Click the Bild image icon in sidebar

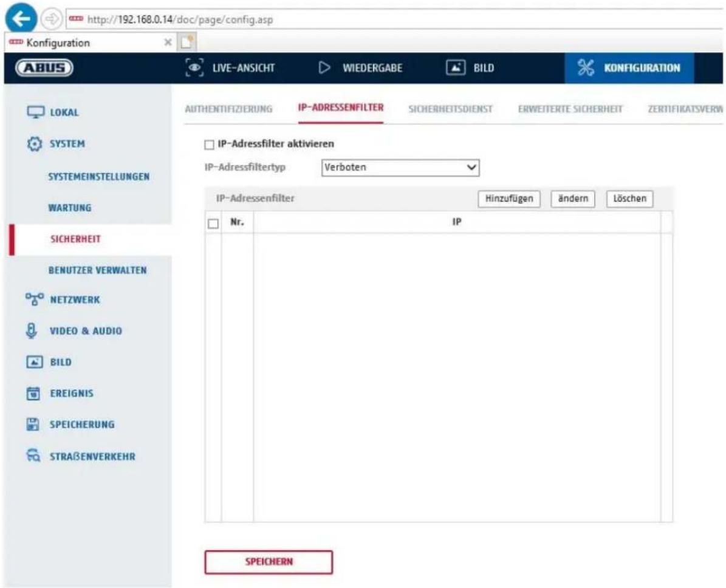35,362
